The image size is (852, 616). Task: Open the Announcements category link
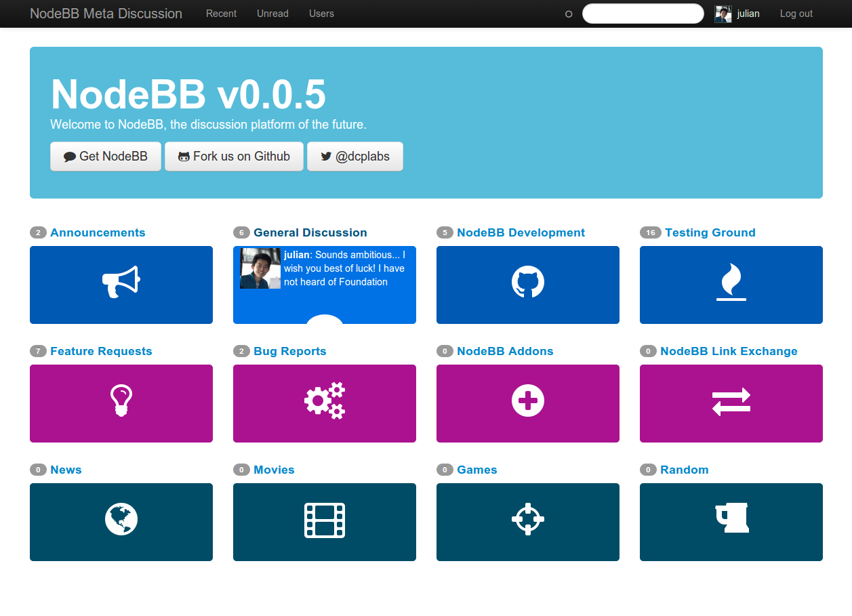(98, 232)
